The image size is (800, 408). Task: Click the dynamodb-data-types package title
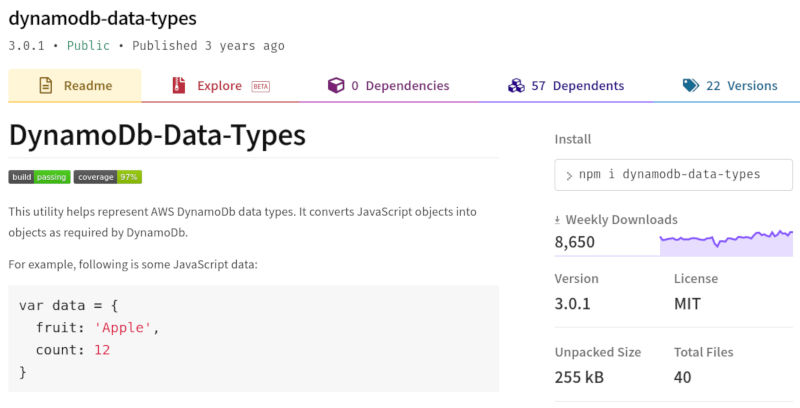103,18
